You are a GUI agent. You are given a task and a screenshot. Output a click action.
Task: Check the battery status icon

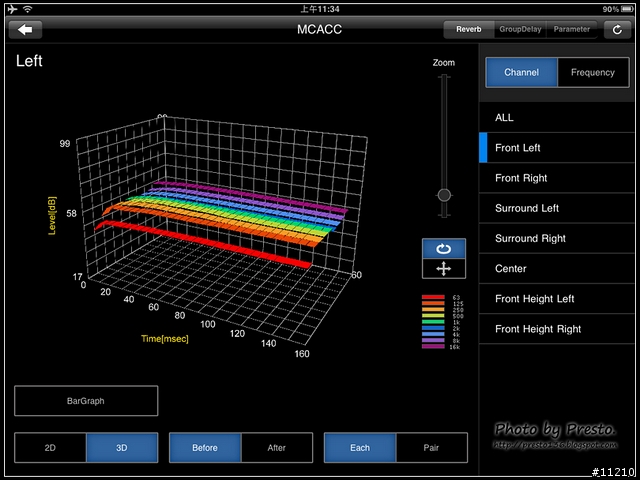(x=627, y=9)
